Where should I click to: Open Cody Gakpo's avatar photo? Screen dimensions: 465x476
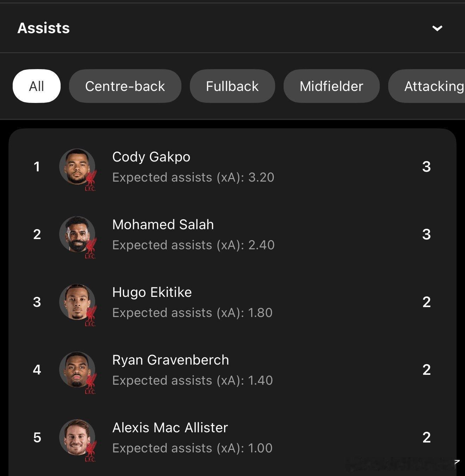click(77, 167)
